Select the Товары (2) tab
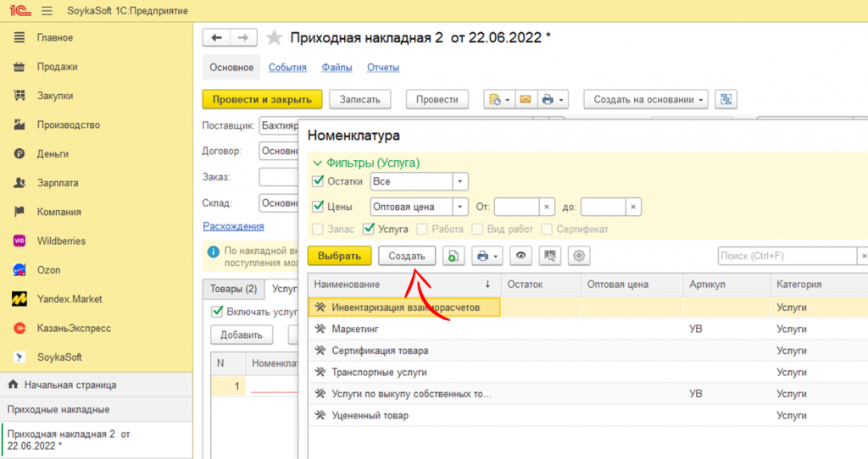The width and height of the screenshot is (868, 459). pyautogui.click(x=233, y=289)
